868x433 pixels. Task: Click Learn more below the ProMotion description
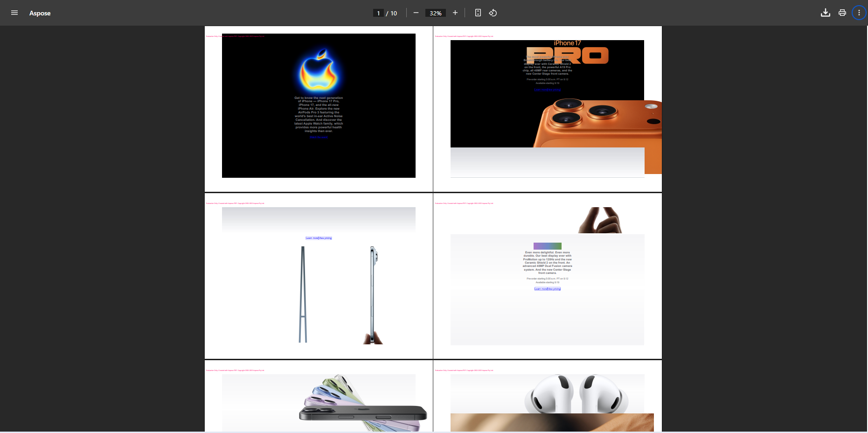tap(541, 289)
